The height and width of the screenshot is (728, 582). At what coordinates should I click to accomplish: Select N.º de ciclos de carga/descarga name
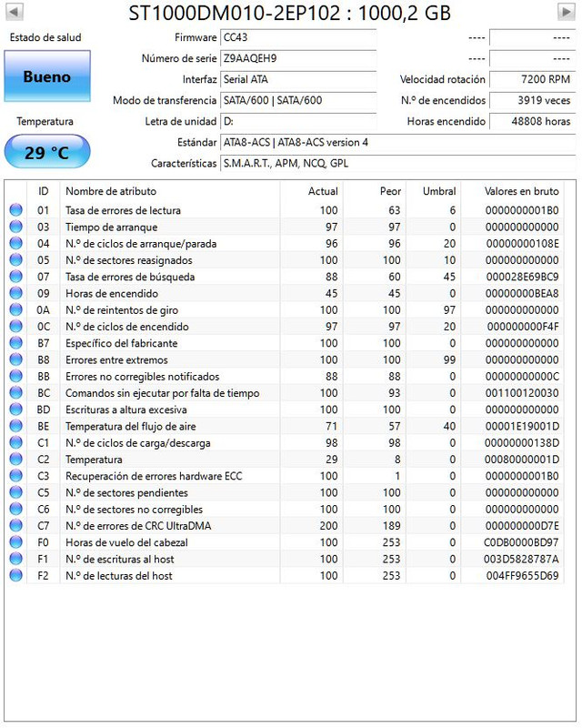(x=138, y=443)
